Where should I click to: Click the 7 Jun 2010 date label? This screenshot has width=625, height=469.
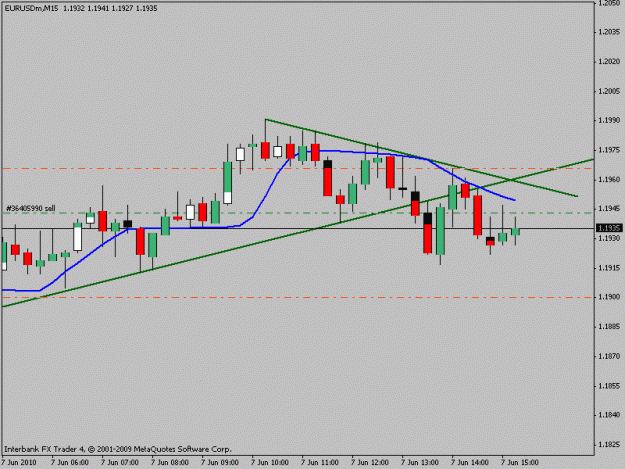pyautogui.click(x=19, y=462)
